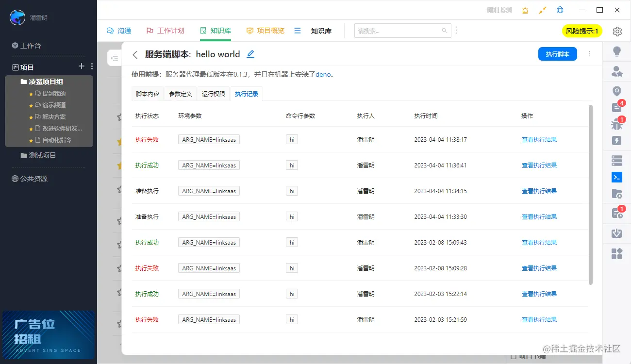The height and width of the screenshot is (364, 631).
Task: View execution result for 15:21:59 run
Action: 539,319
